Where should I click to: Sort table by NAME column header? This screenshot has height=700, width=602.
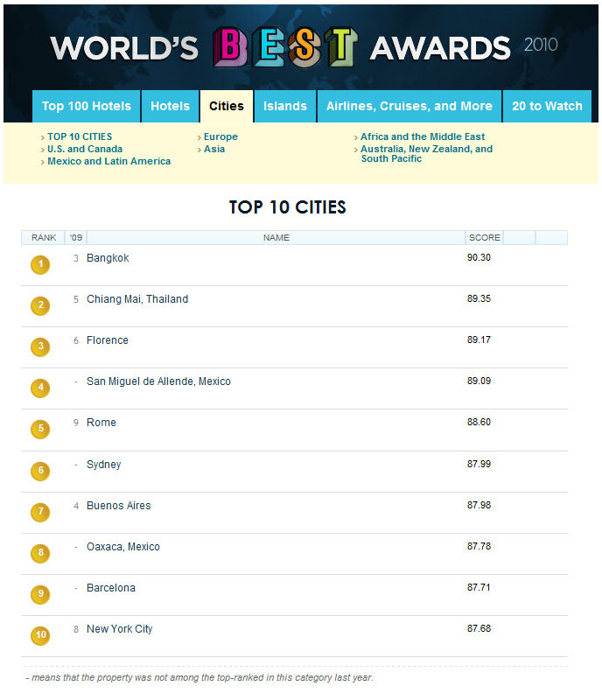(x=276, y=237)
